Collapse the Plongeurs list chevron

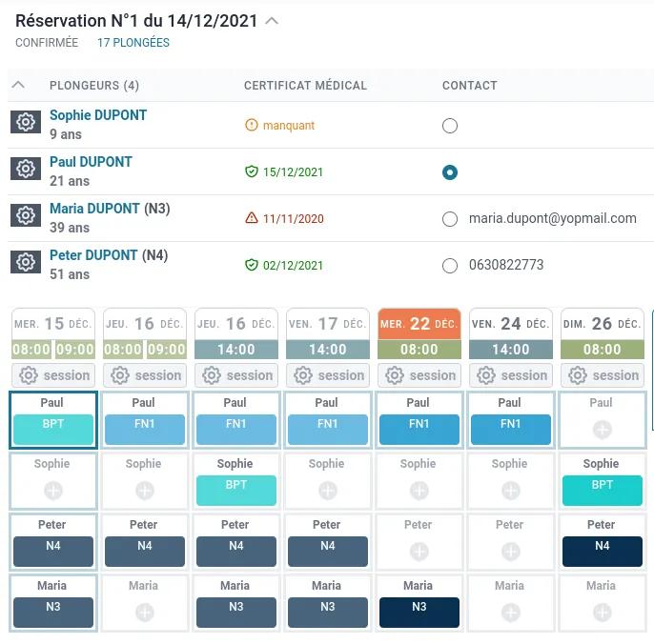[x=18, y=85]
